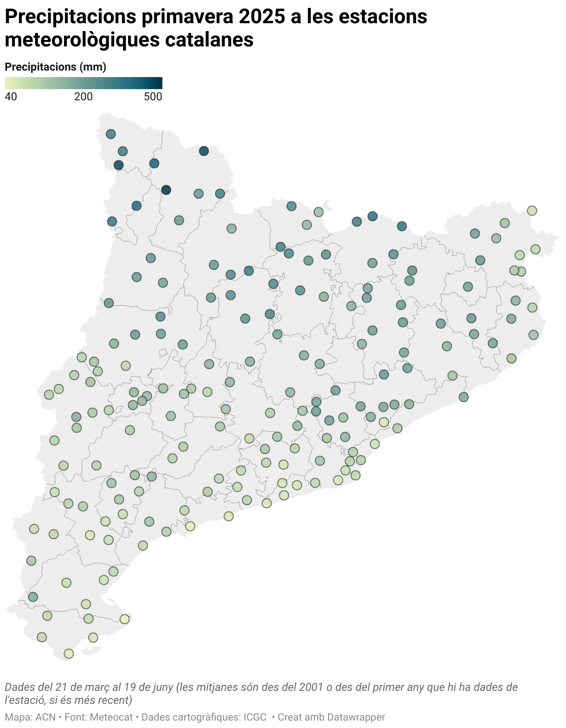Screen dimensions: 566x728
Task: Select the darkest station marker in the Pyrenees
Action: (166, 190)
